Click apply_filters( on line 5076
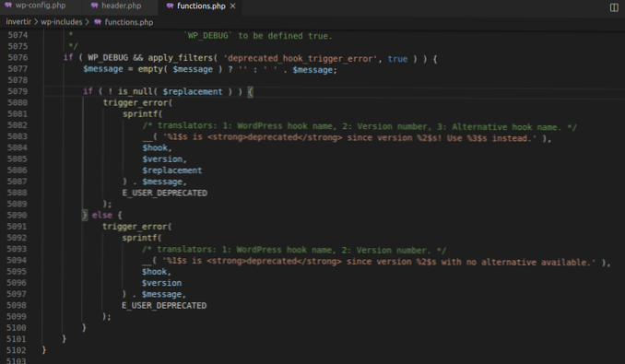The image size is (625, 364). [x=183, y=58]
